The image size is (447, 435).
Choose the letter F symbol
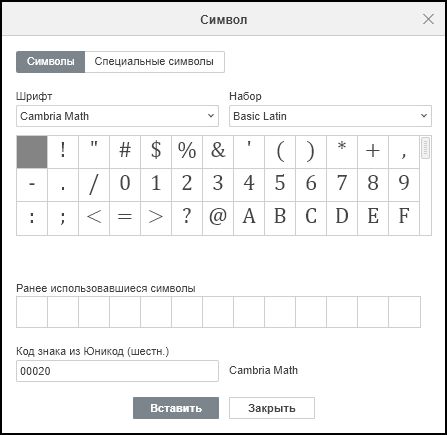pos(404,218)
